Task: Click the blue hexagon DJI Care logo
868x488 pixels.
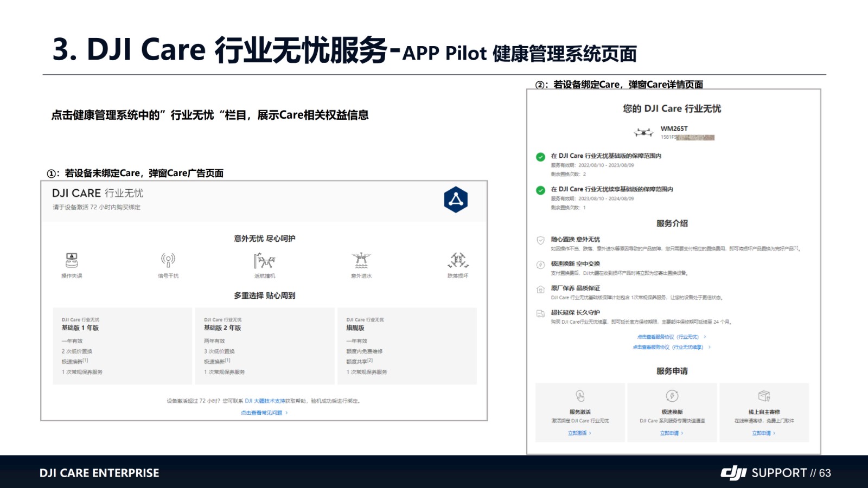Action: click(456, 200)
